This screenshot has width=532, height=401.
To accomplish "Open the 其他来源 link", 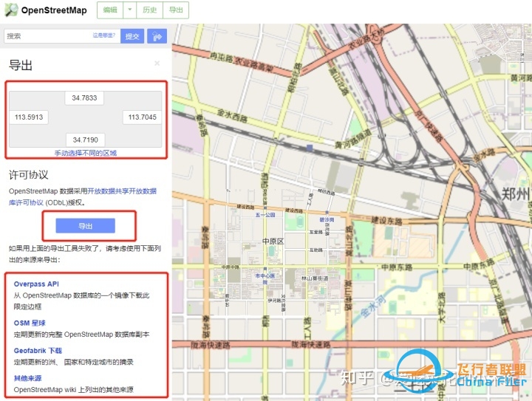I will pos(27,378).
